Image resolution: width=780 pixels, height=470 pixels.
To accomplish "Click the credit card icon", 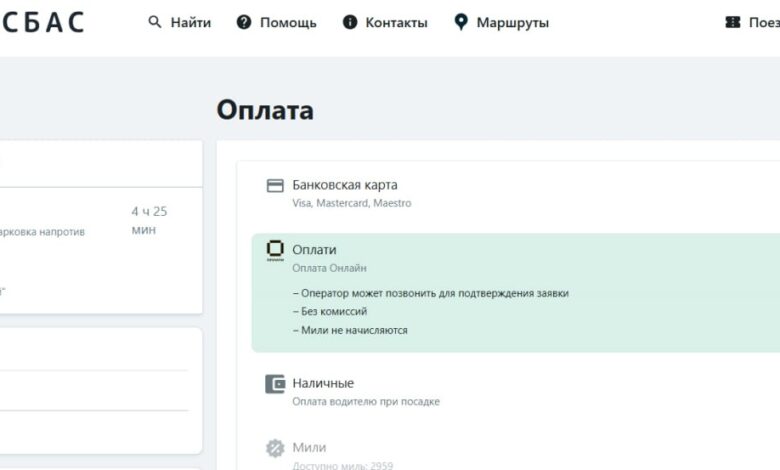I will coord(275,186).
